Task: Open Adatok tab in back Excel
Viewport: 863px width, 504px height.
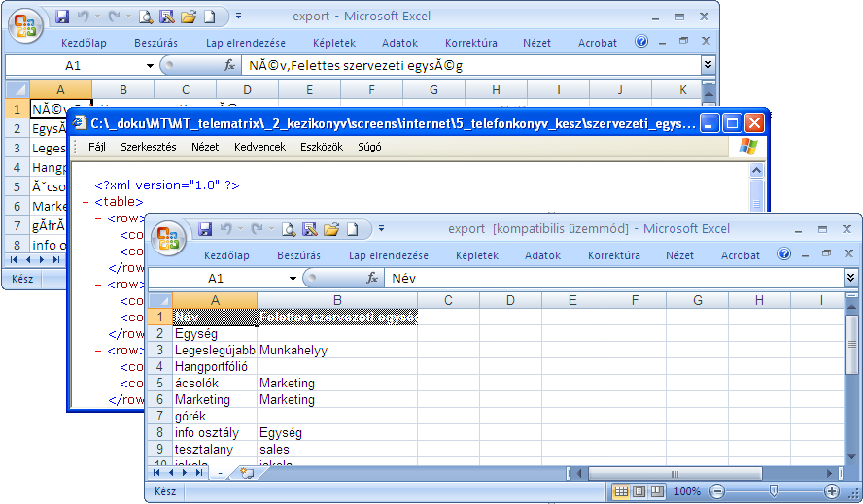Action: [x=400, y=43]
